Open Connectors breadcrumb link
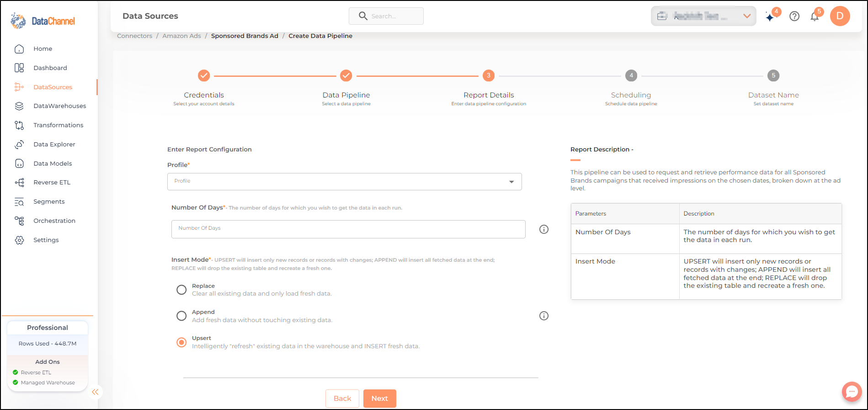 pos(135,36)
